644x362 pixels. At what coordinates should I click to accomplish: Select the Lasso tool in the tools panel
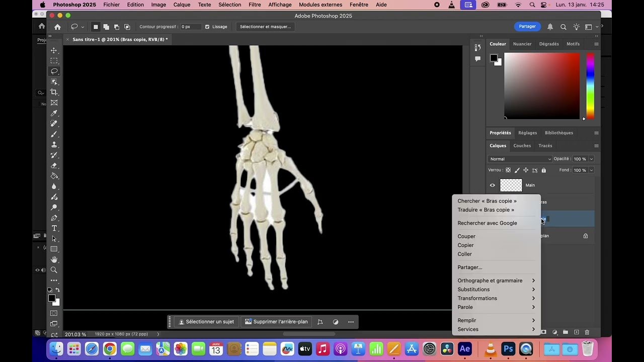tap(54, 71)
